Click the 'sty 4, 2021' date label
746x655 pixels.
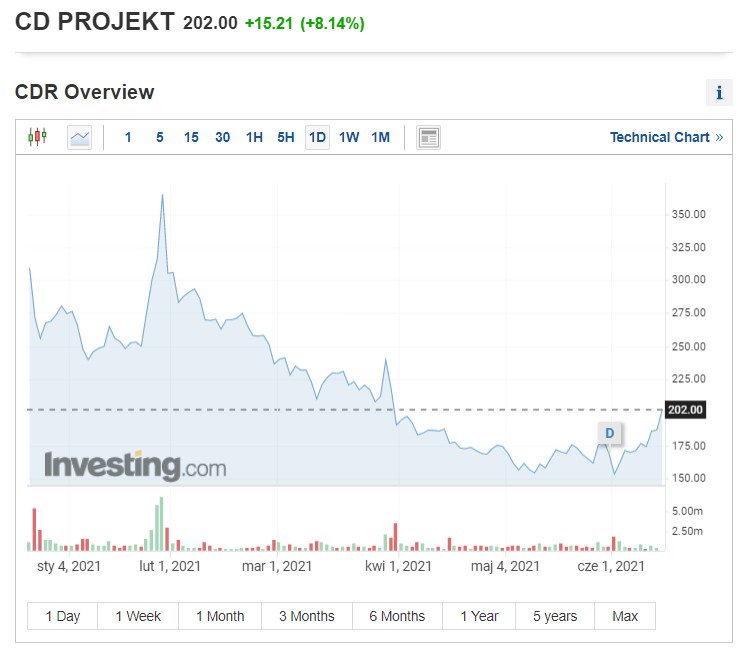pyautogui.click(x=69, y=566)
